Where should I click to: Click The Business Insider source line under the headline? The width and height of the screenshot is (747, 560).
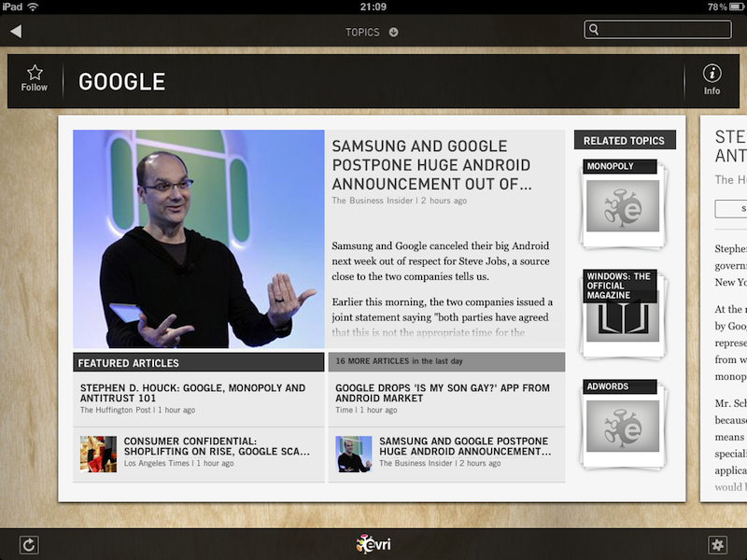(x=400, y=201)
